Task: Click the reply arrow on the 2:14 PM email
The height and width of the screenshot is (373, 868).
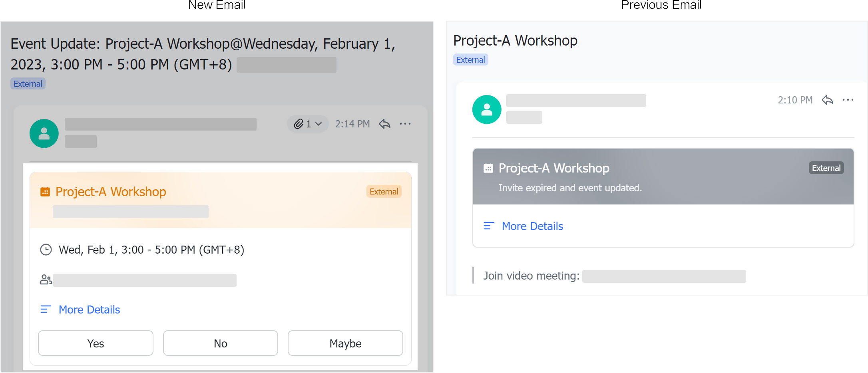Action: click(x=384, y=124)
